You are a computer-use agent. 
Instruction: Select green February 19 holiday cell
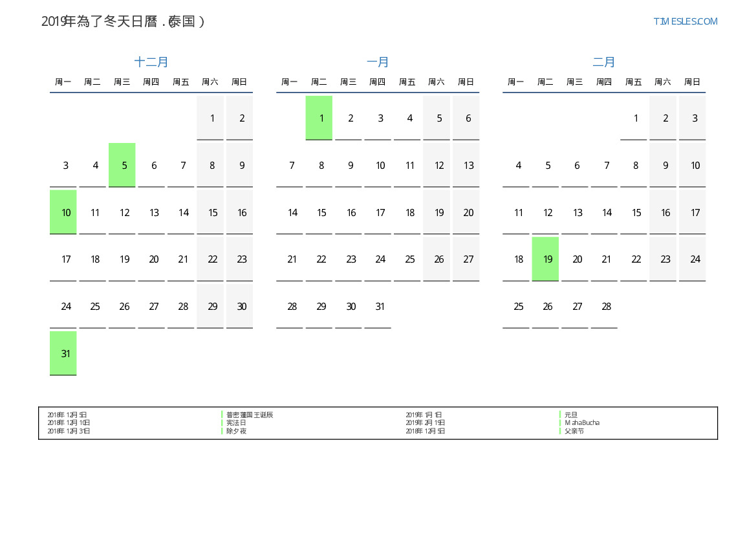pos(545,259)
